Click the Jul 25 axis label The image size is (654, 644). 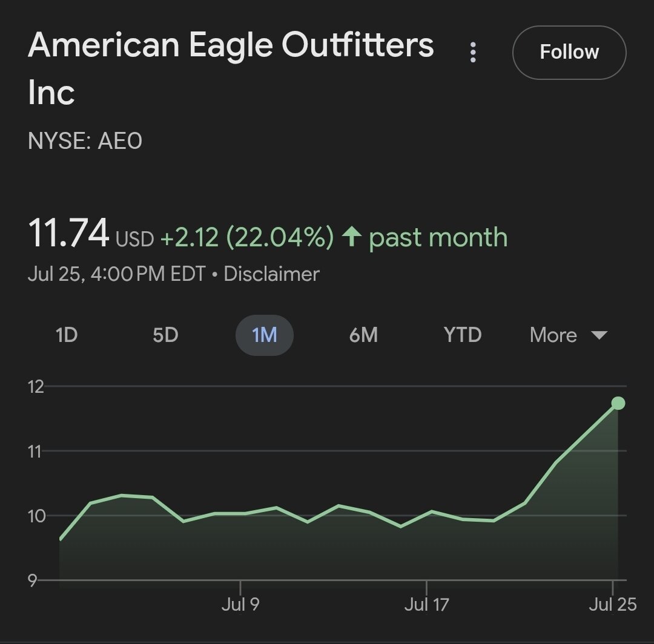(612, 605)
